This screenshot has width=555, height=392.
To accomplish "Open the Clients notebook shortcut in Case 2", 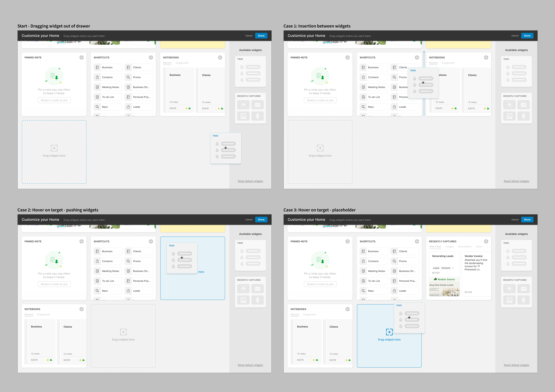I will click(139, 251).
